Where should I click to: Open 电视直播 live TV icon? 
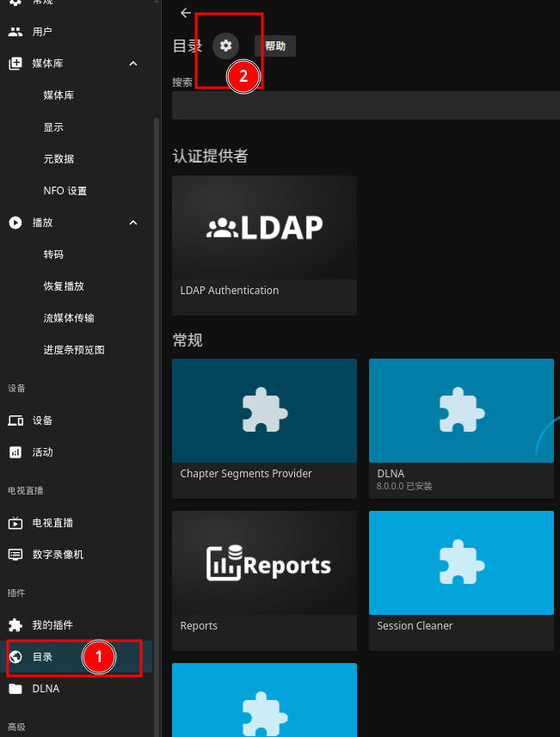pos(15,523)
